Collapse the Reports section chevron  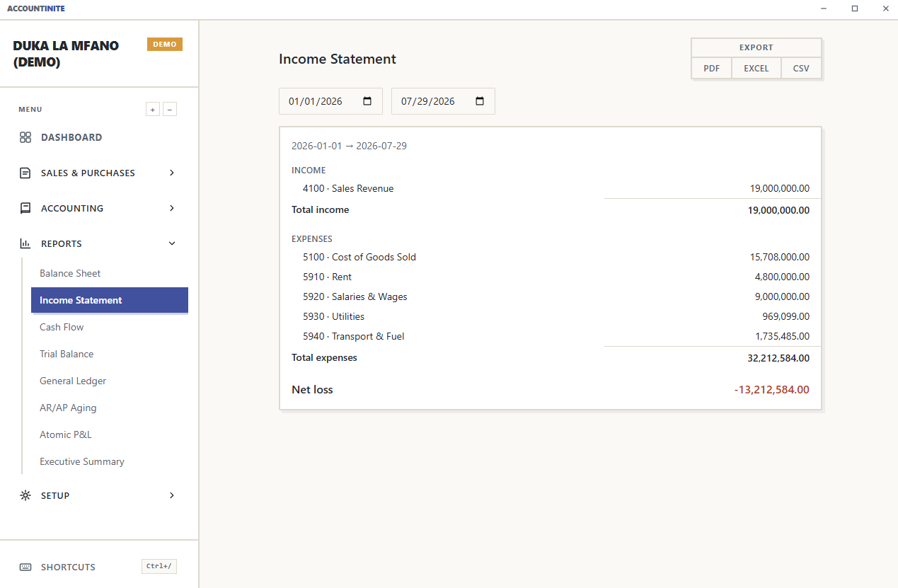(x=172, y=243)
